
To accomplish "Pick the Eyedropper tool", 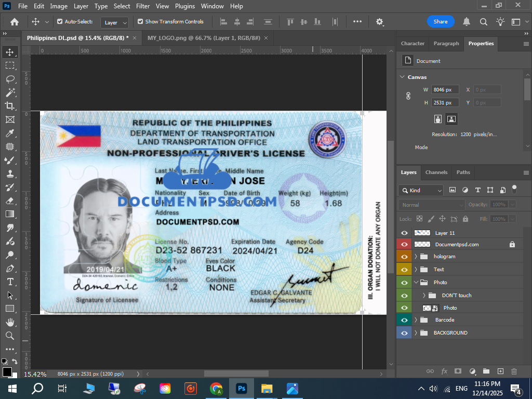I will tap(10, 133).
